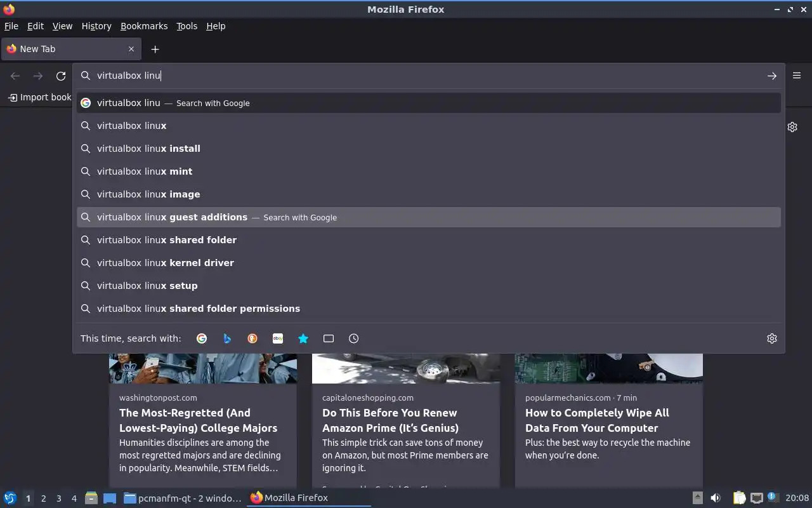
Task: Search this time with DuckDuckGo icon
Action: [x=252, y=338]
